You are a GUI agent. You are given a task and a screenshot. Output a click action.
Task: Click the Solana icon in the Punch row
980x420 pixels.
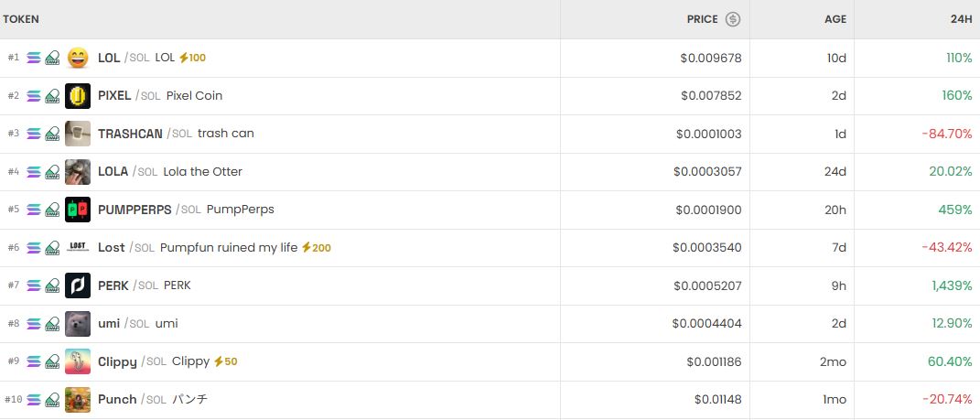pyautogui.click(x=34, y=400)
